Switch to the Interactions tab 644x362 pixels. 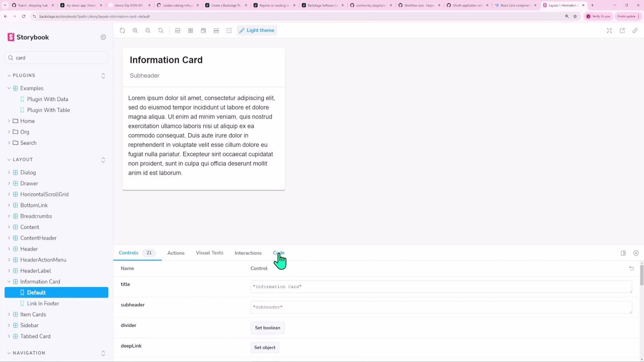coord(248,253)
